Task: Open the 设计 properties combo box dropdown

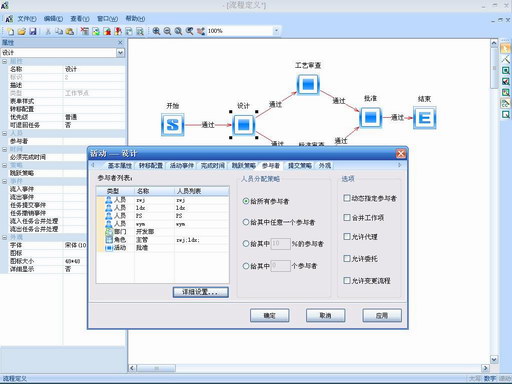Action: (120, 53)
